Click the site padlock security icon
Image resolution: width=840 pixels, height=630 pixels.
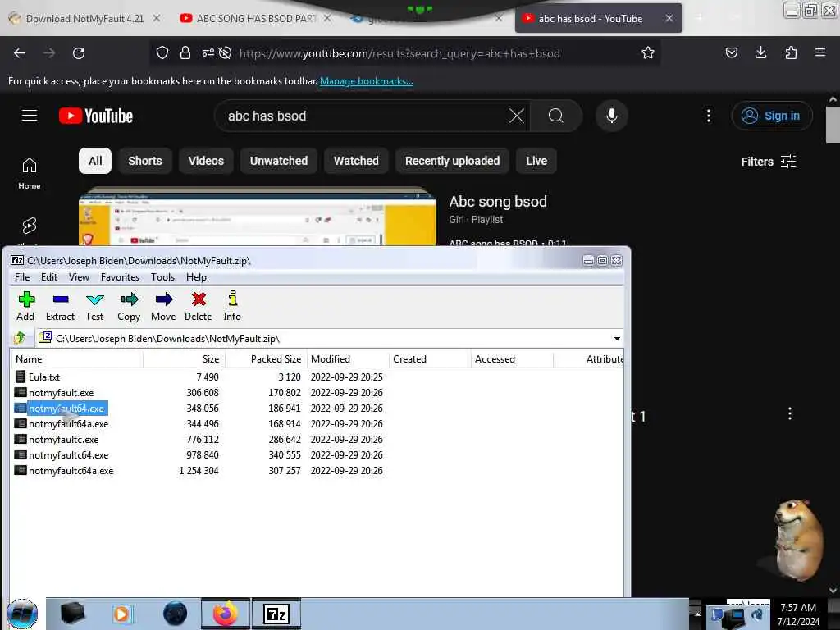185,53
